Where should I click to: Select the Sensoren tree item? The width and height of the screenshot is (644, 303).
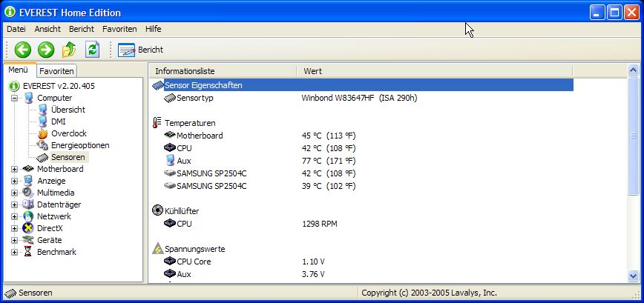[x=68, y=157]
